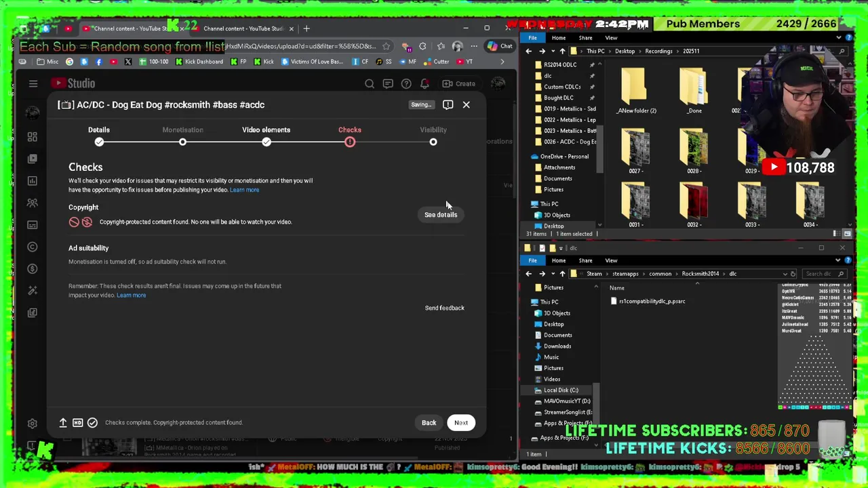Viewport: 868px width, 488px height.
Task: Select the Checks step
Action: [350, 135]
